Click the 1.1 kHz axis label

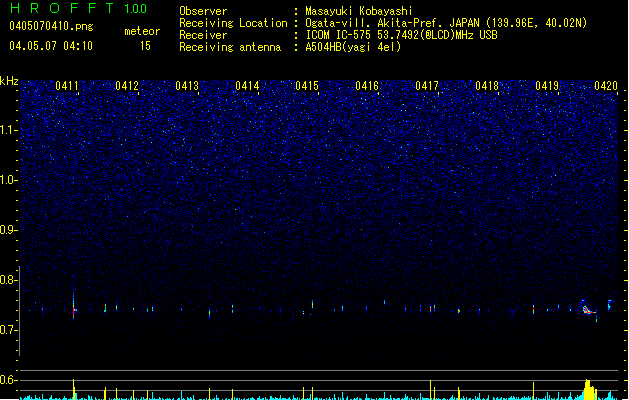9,130
